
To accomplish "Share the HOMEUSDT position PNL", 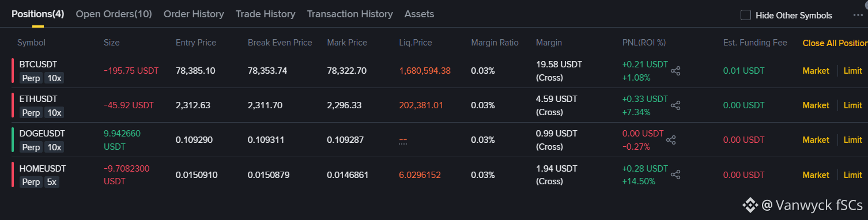I will [676, 175].
